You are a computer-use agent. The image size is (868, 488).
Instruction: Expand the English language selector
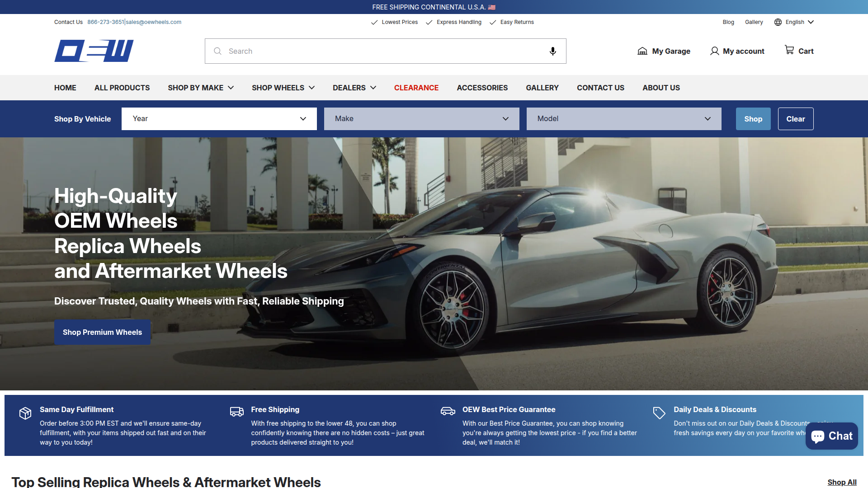[x=800, y=22]
